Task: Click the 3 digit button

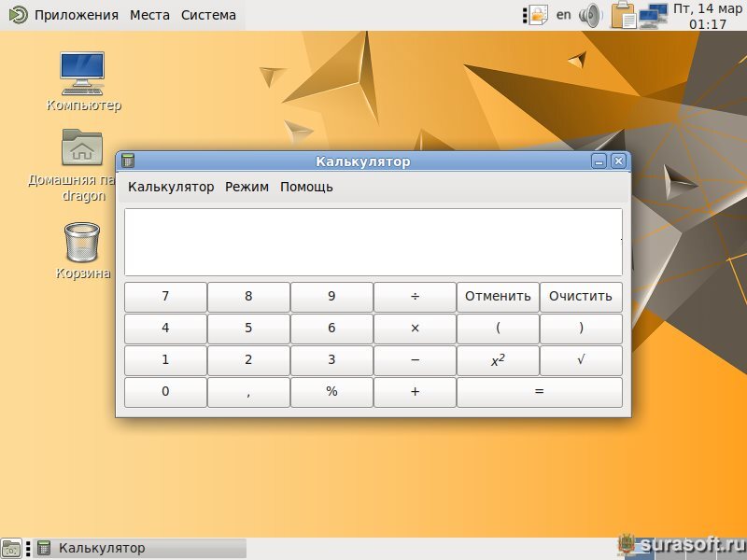Action: [x=331, y=360]
